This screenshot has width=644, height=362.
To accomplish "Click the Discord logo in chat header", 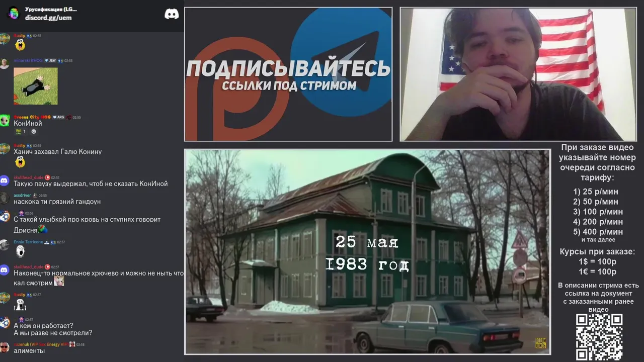I will pyautogui.click(x=172, y=14).
